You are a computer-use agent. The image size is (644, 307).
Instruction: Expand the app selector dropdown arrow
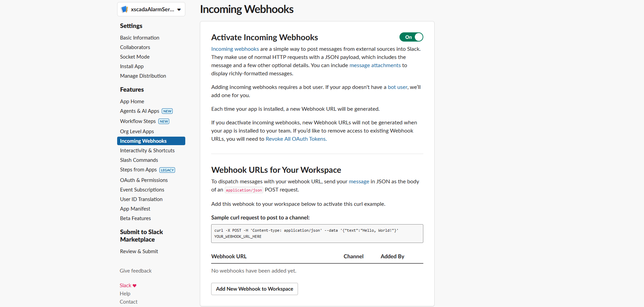click(179, 10)
